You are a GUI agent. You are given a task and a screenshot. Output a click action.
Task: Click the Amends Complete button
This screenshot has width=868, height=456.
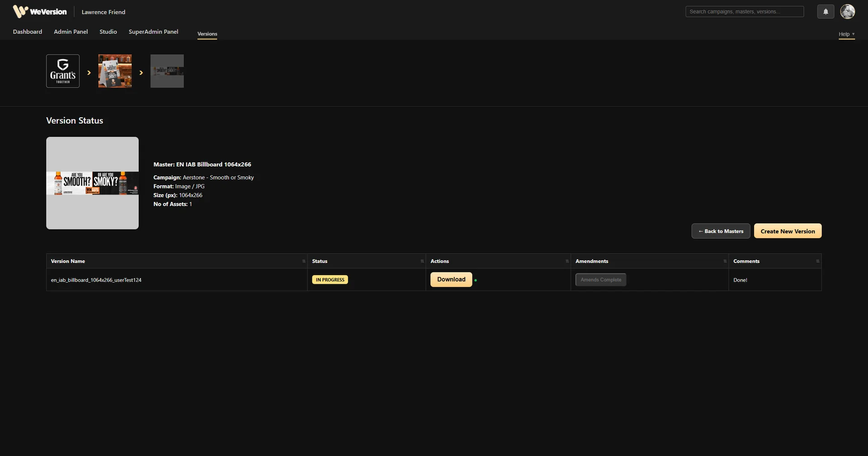601,280
